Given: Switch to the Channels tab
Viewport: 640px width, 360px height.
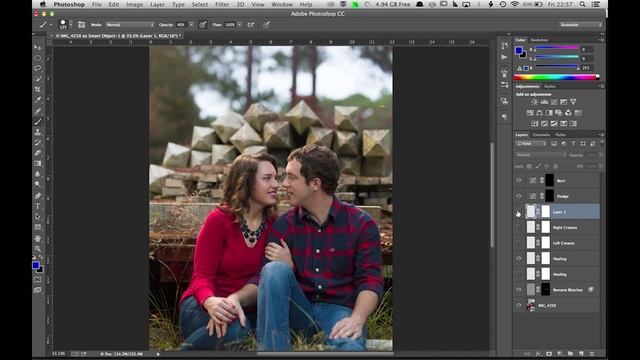Looking at the screenshot, I should [541, 135].
